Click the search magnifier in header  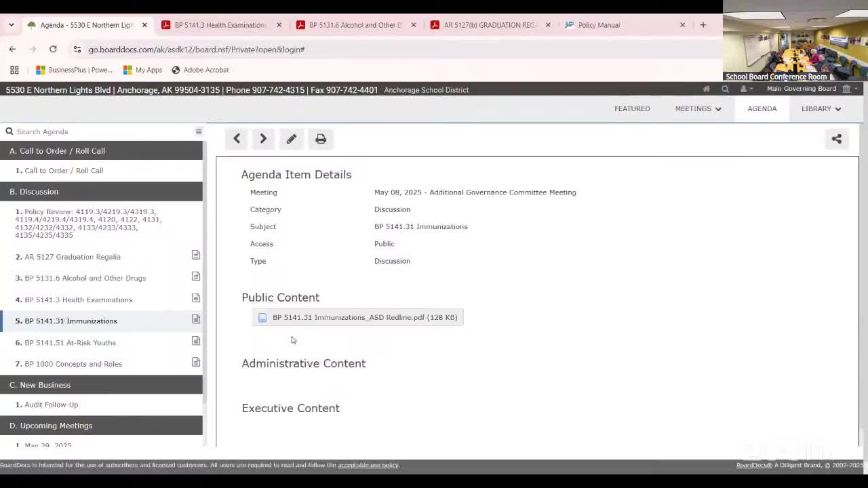725,89
